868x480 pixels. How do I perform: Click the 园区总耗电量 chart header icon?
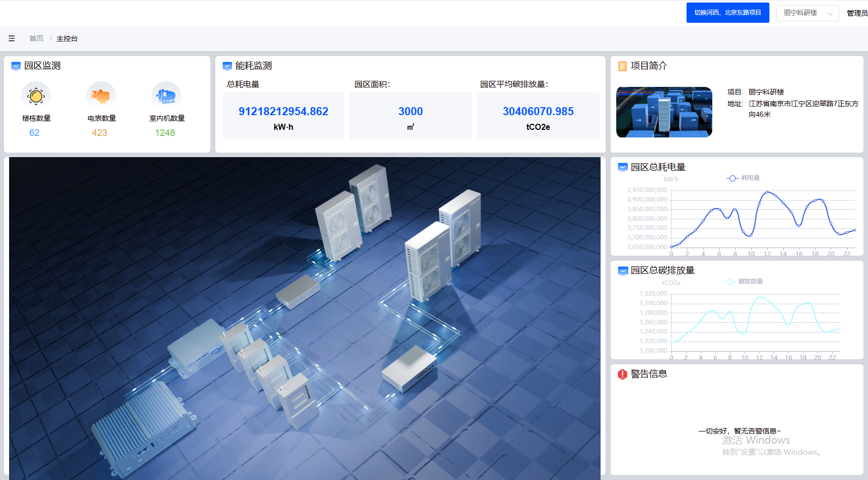(623, 167)
